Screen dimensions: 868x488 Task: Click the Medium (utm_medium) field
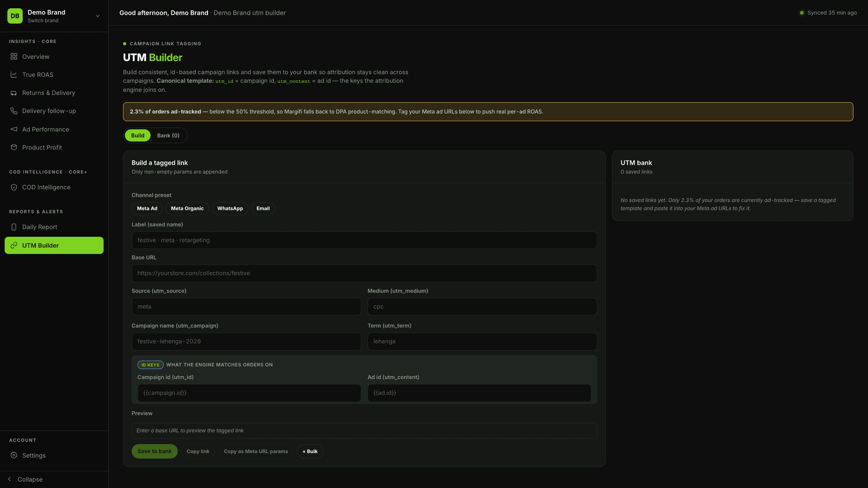coord(482,307)
